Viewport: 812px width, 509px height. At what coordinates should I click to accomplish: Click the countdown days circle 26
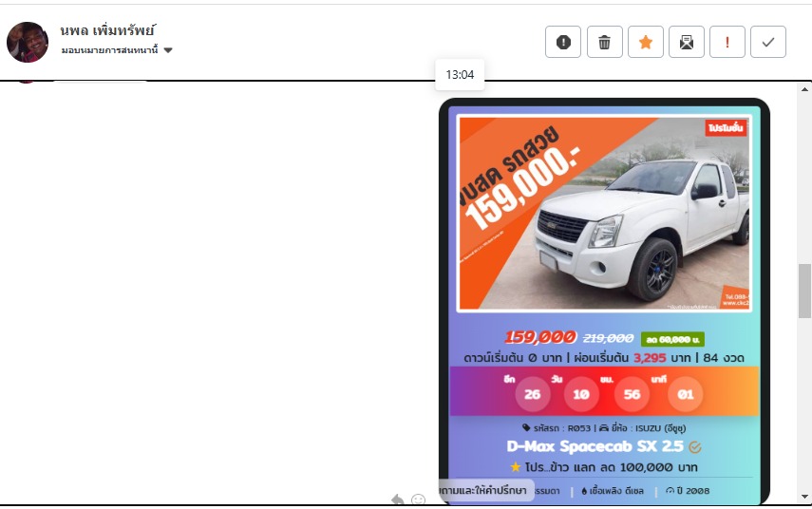[532, 394]
